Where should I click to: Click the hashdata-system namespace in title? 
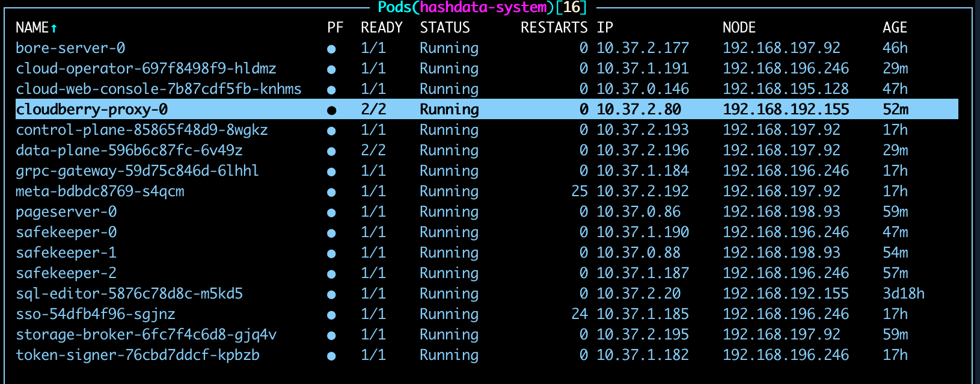(483, 7)
